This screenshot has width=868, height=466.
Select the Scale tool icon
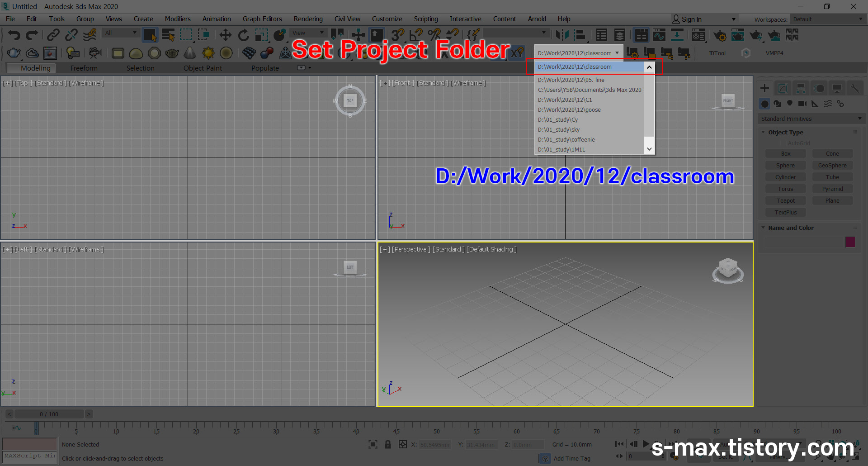point(262,35)
